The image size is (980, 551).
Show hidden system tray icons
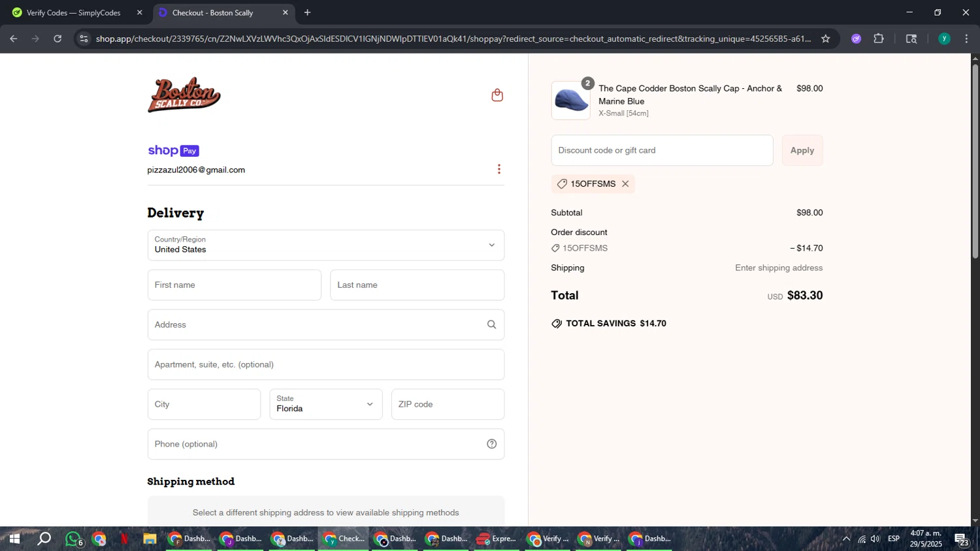click(x=846, y=539)
